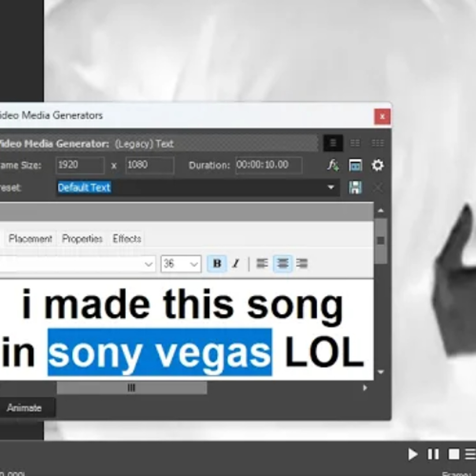
Task: Close the Video Media Generators window
Action: tap(382, 116)
